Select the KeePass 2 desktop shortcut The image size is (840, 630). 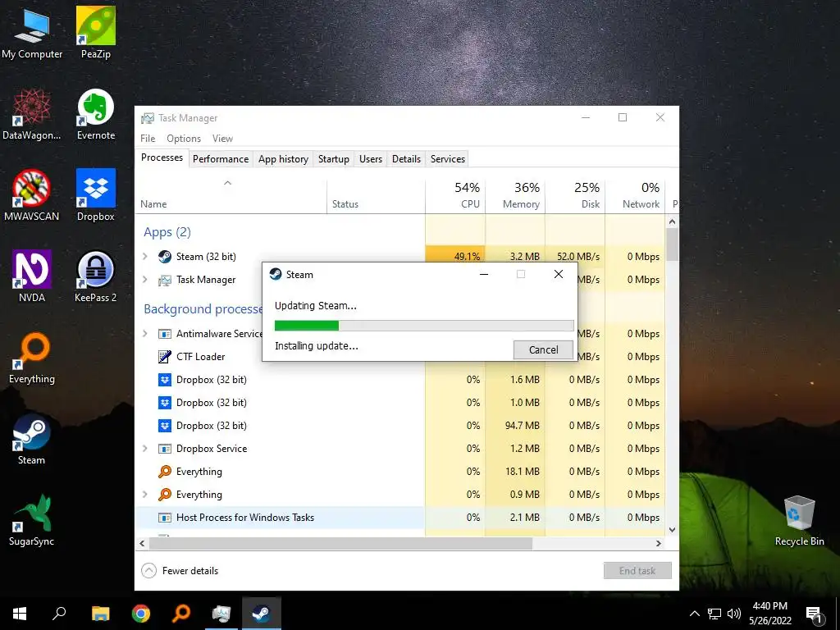tap(96, 276)
